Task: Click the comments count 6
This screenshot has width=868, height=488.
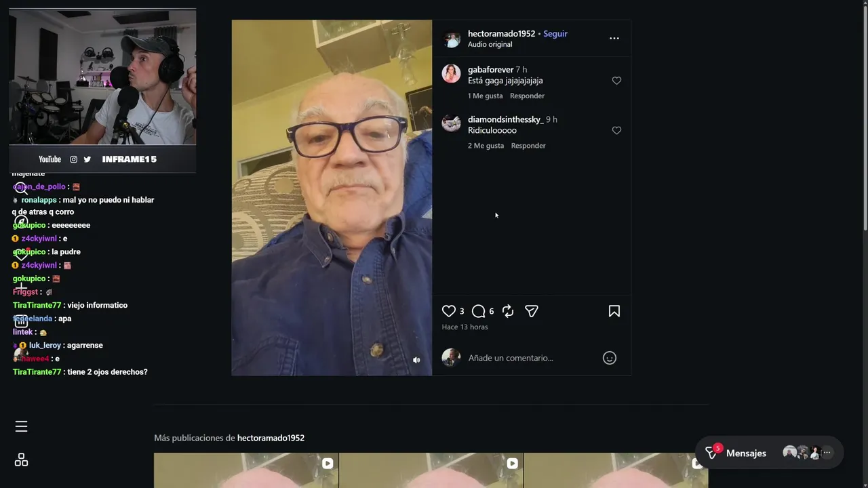Action: 492,311
